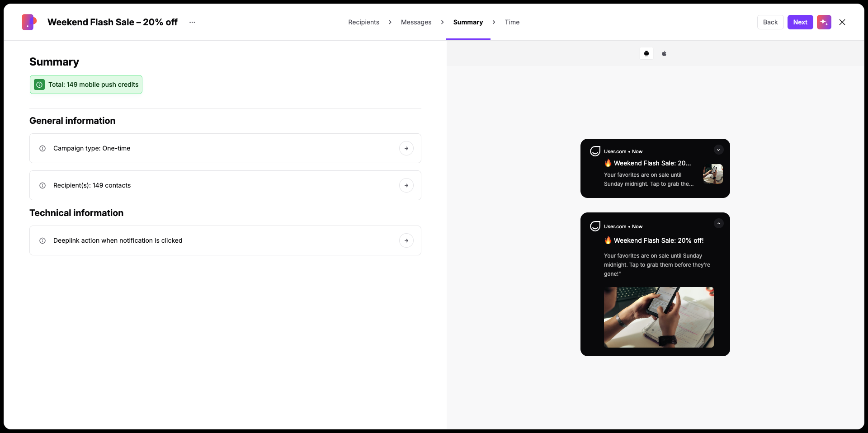Switch preview to Apple iOS
The height and width of the screenshot is (433, 868).
pos(664,53)
